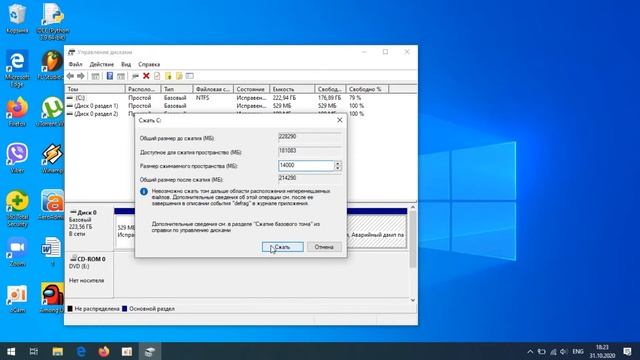640x360 pixels.
Task: Click the disk pane scrollbar up arrow
Action: [x=413, y=207]
